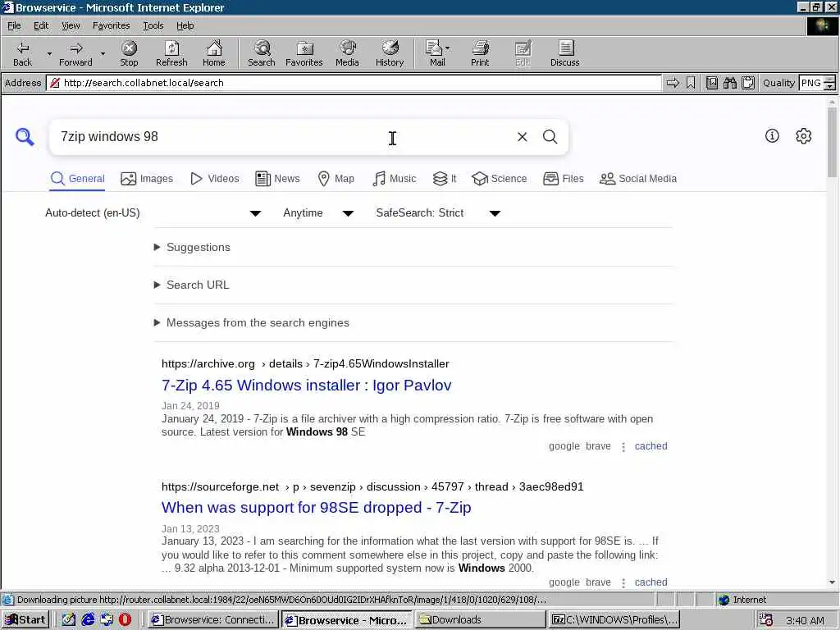The width and height of the screenshot is (840, 630).
Task: Launch Internet Explorer from quick launch
Action: [x=88, y=620]
